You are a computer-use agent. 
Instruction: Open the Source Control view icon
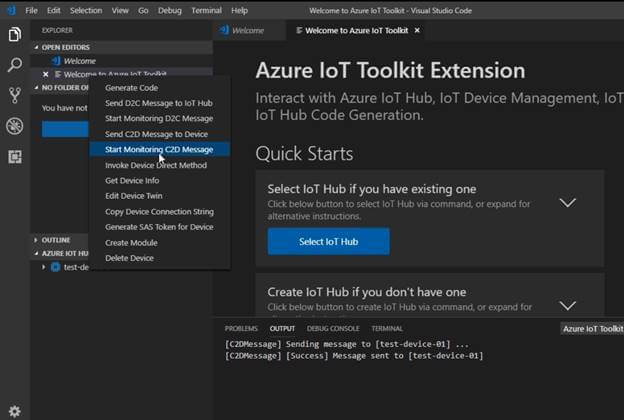(15, 96)
